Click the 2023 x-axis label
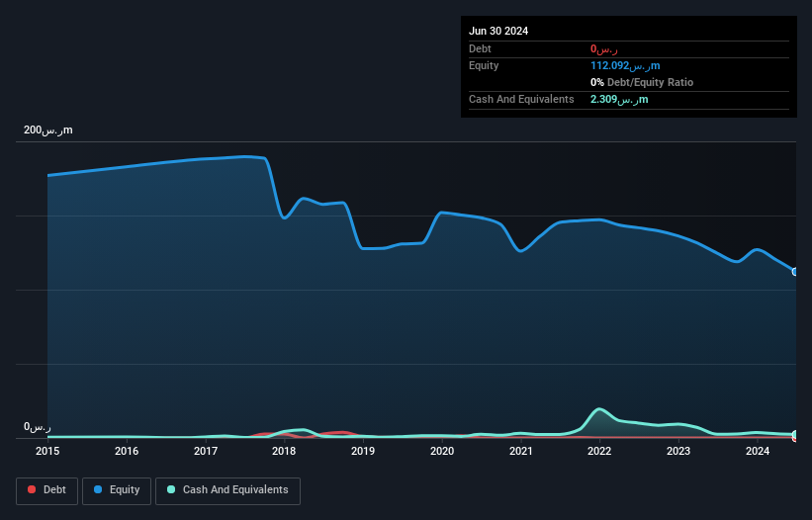Image resolution: width=812 pixels, height=520 pixels. tap(678, 451)
